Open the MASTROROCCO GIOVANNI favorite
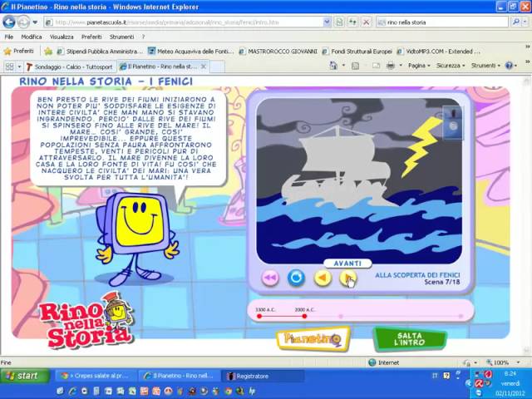Screen dimensions: 532x399 point(278,52)
